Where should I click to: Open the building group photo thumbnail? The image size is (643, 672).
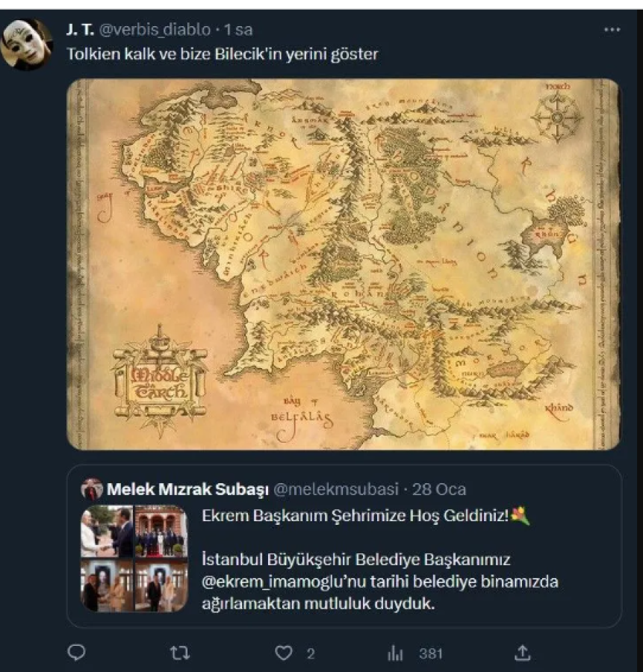[x=161, y=532]
